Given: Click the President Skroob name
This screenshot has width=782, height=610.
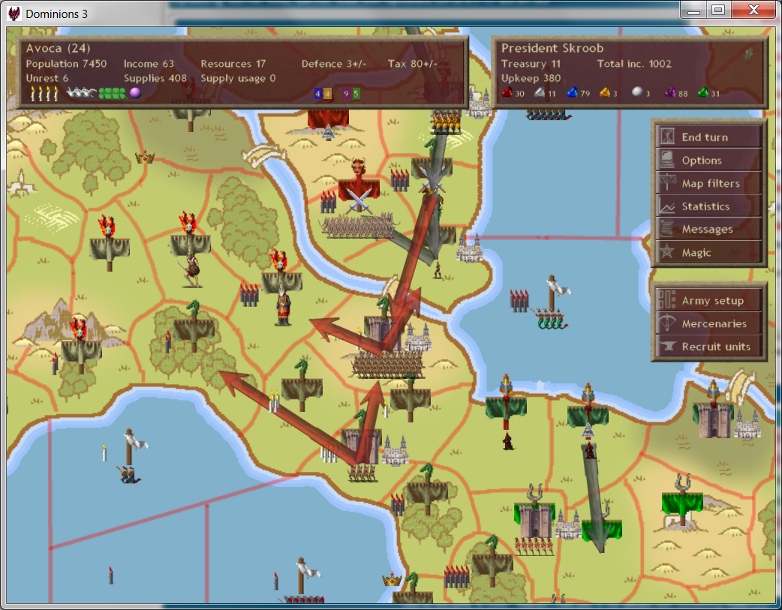Looking at the screenshot, I should [552, 48].
